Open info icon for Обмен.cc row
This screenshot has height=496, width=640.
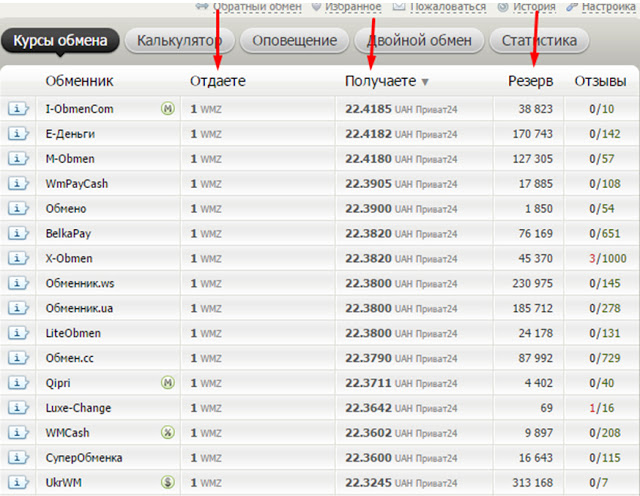point(18,358)
